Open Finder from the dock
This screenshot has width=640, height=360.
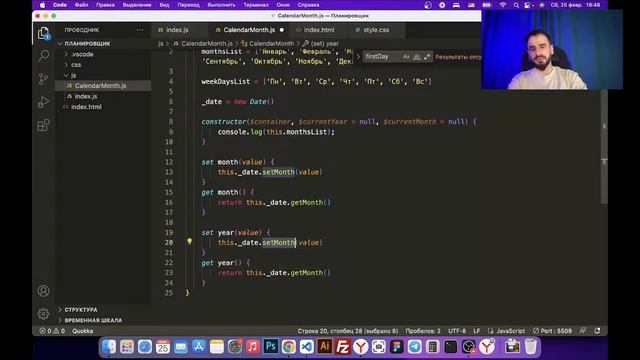109,347
